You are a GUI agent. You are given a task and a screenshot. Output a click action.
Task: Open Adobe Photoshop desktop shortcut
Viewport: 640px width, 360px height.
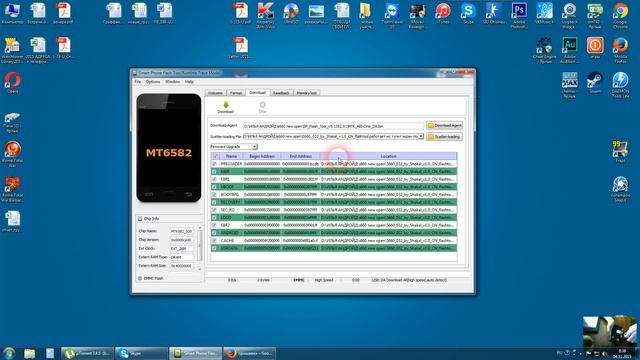pos(519,15)
